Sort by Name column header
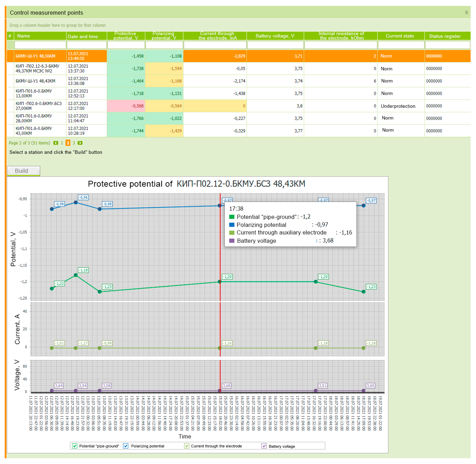 pos(23,36)
